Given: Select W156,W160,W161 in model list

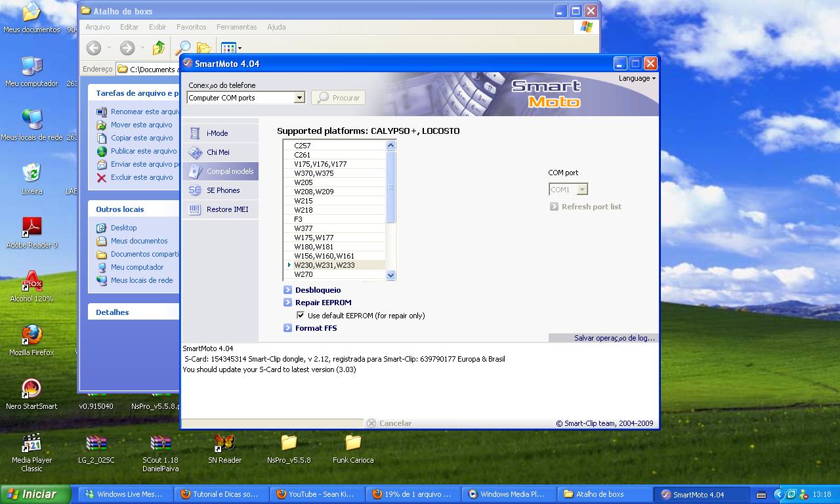Looking at the screenshot, I should 335,256.
